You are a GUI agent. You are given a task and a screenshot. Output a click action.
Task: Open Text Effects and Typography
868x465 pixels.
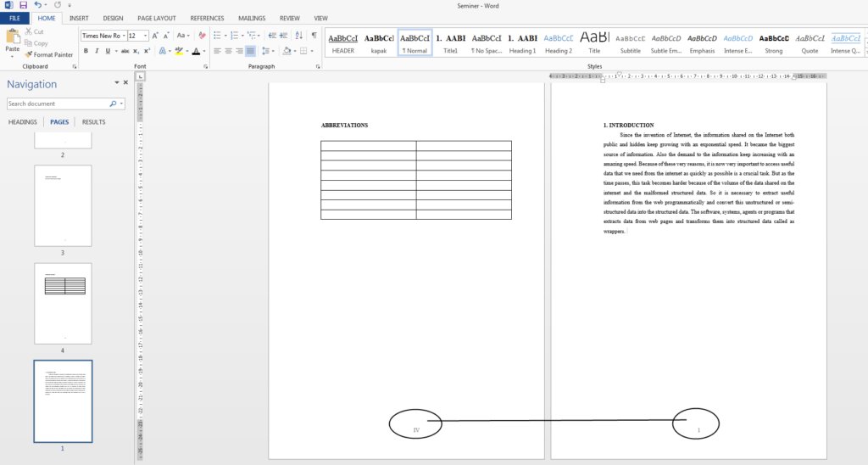click(x=163, y=51)
